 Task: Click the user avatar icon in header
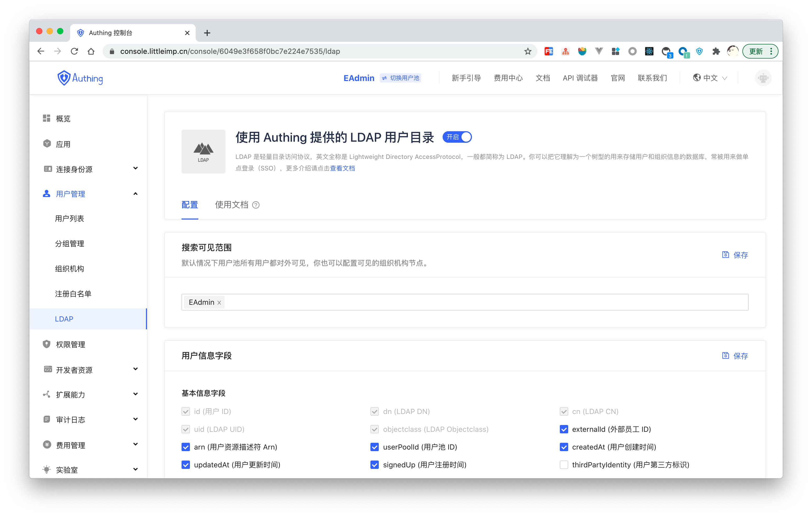[763, 78]
